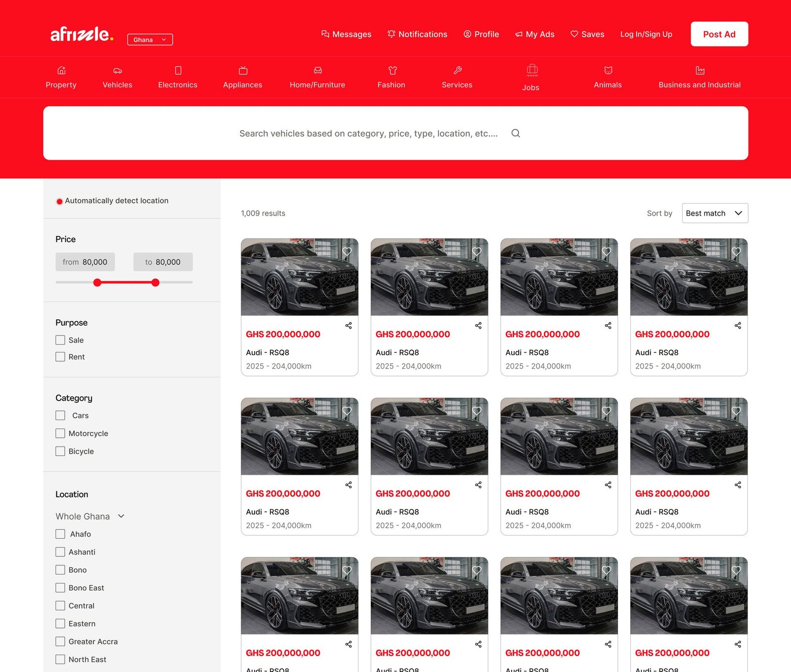This screenshot has height=672, width=791.
Task: Toggle Automatically detect location
Action: pos(59,201)
